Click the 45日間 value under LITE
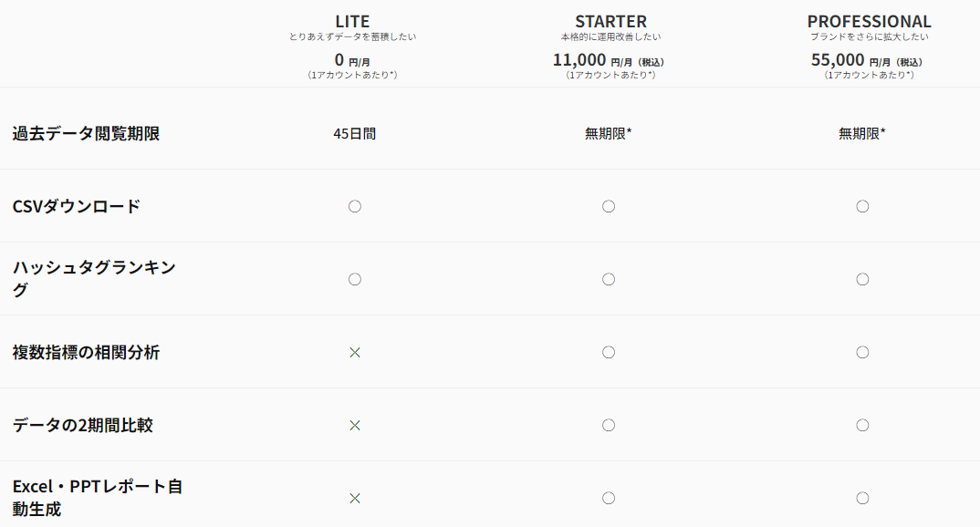The height and width of the screenshot is (527, 980). pyautogui.click(x=355, y=133)
